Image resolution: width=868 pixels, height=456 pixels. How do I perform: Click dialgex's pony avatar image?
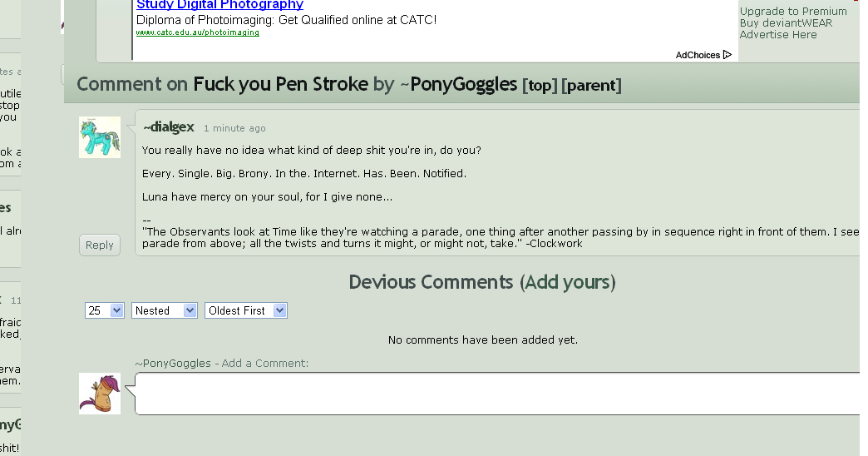pyautogui.click(x=99, y=137)
